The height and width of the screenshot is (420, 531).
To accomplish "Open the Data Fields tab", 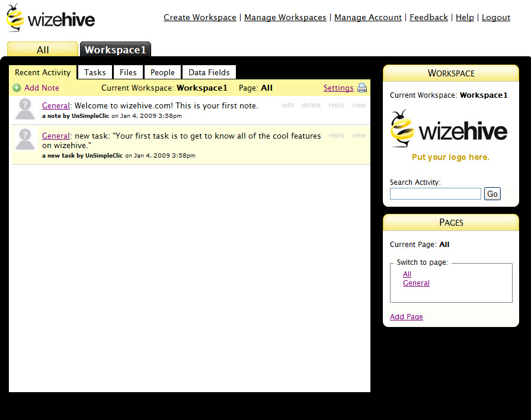I will (x=209, y=72).
